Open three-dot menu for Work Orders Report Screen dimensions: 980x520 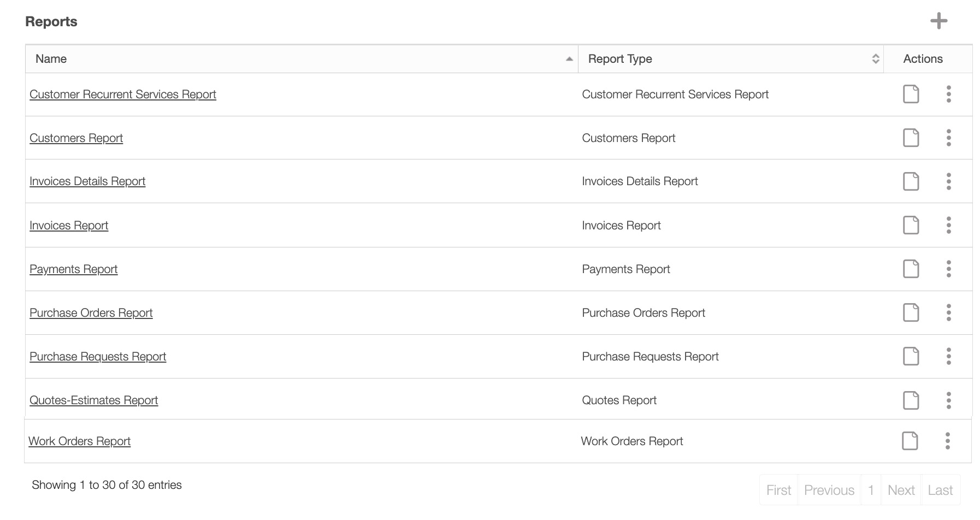point(947,441)
